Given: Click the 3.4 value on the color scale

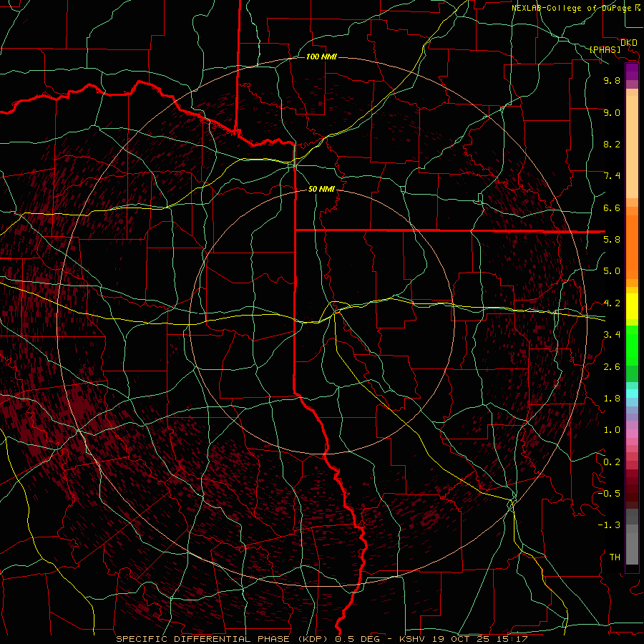Looking at the screenshot, I should (x=612, y=335).
